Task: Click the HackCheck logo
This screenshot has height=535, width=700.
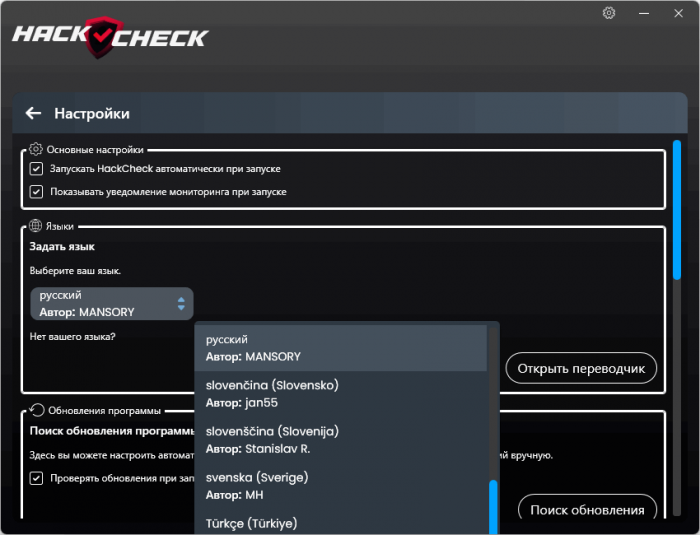Action: 110,38
